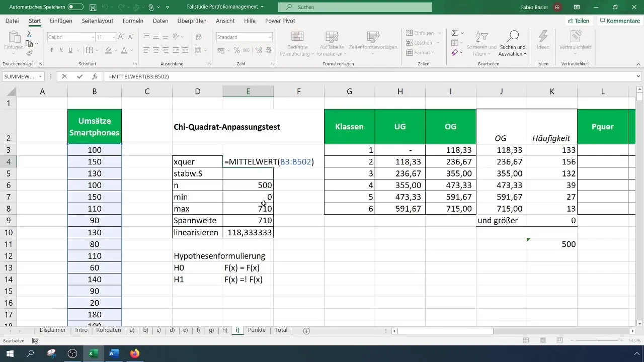The height and width of the screenshot is (362, 644).
Task: Open the insert function fx dialog
Action: [x=95, y=76]
